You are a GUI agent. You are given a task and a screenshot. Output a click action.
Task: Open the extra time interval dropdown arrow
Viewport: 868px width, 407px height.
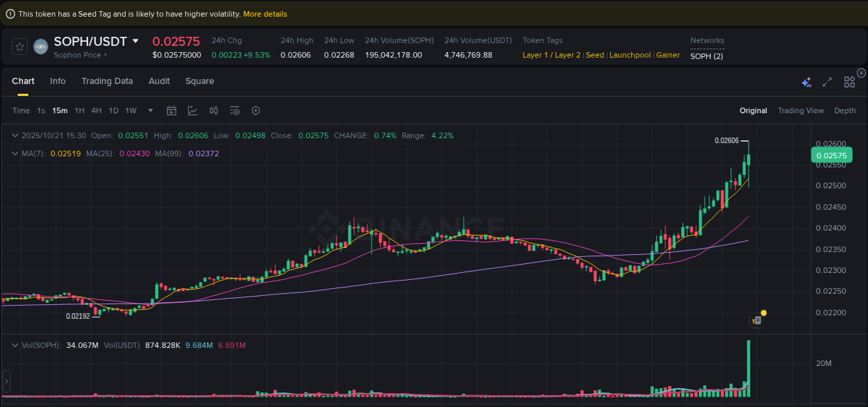click(x=150, y=110)
